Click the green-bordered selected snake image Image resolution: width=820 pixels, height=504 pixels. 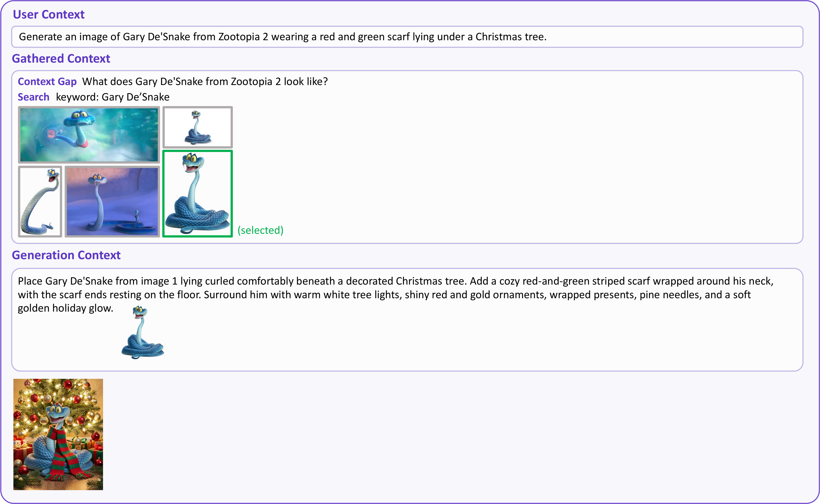[x=198, y=194]
